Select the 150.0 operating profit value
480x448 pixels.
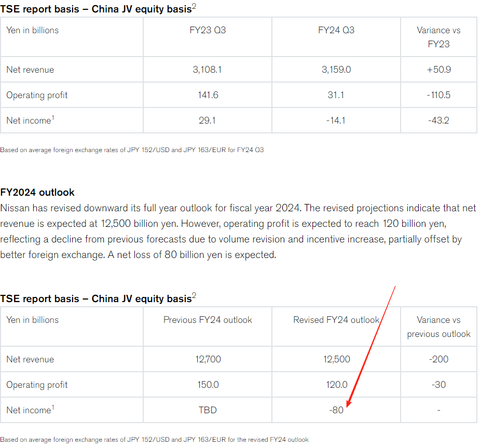click(x=208, y=385)
